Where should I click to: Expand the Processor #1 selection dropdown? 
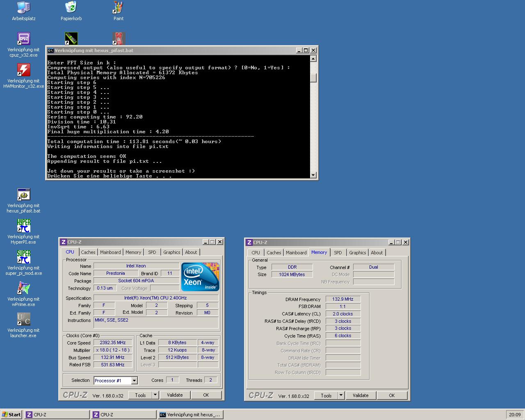[x=134, y=381]
